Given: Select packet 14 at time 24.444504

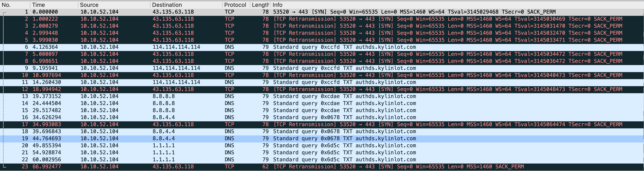Looking at the screenshot, I should pyautogui.click(x=322, y=103).
